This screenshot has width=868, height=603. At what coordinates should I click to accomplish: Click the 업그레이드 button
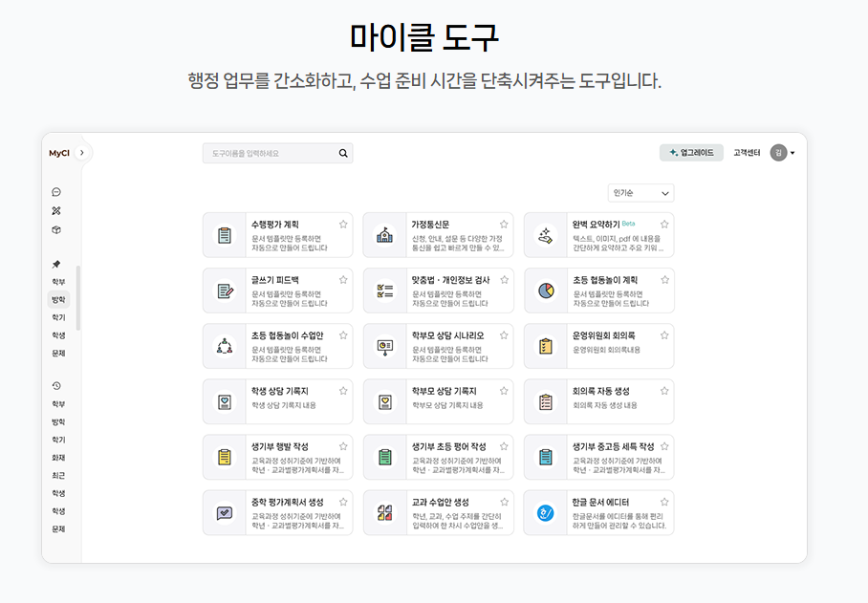coord(691,153)
